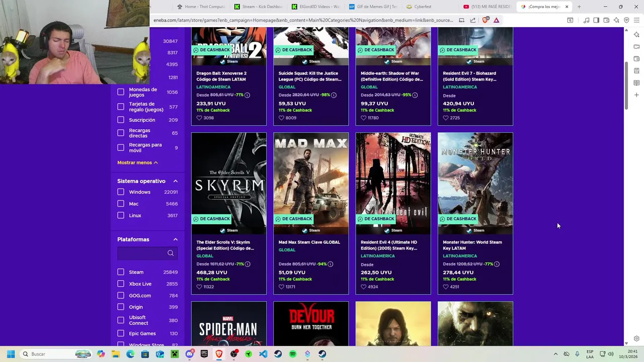The image size is (644, 362).
Task: Open Monster Hunter: World Steam Key link
Action: (472, 245)
